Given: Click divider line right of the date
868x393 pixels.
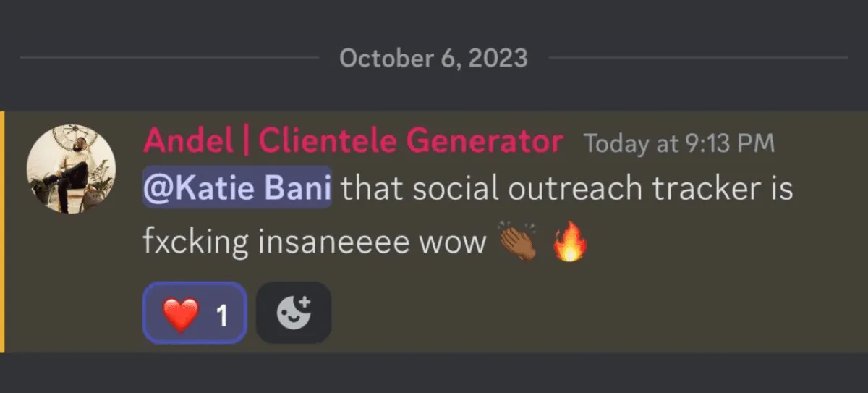Looking at the screenshot, I should coord(697,57).
